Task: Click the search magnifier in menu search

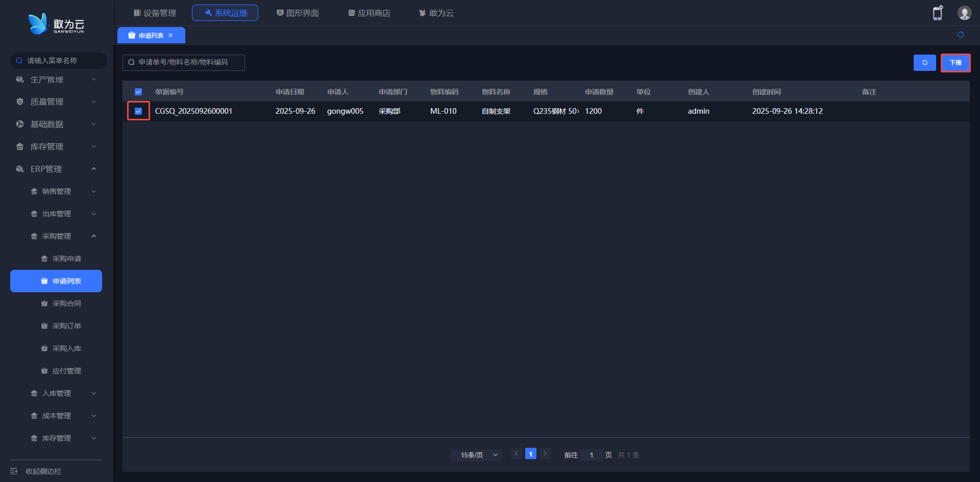Action: click(19, 61)
